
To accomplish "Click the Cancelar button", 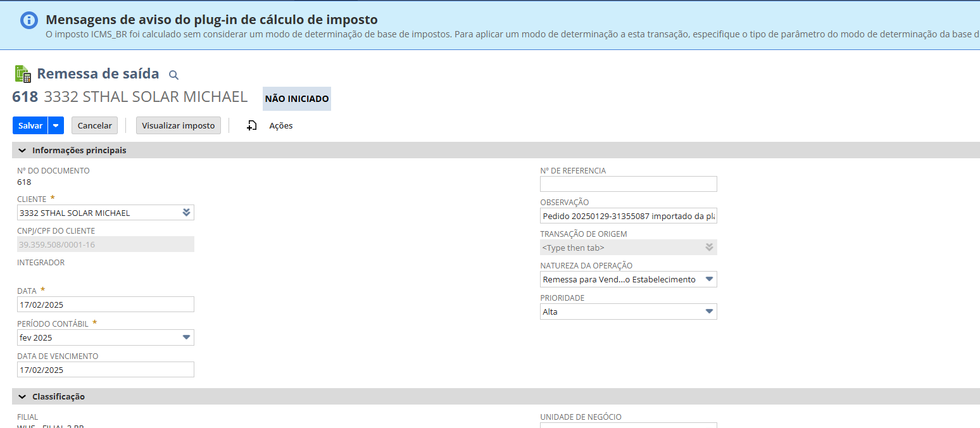I will click(94, 125).
